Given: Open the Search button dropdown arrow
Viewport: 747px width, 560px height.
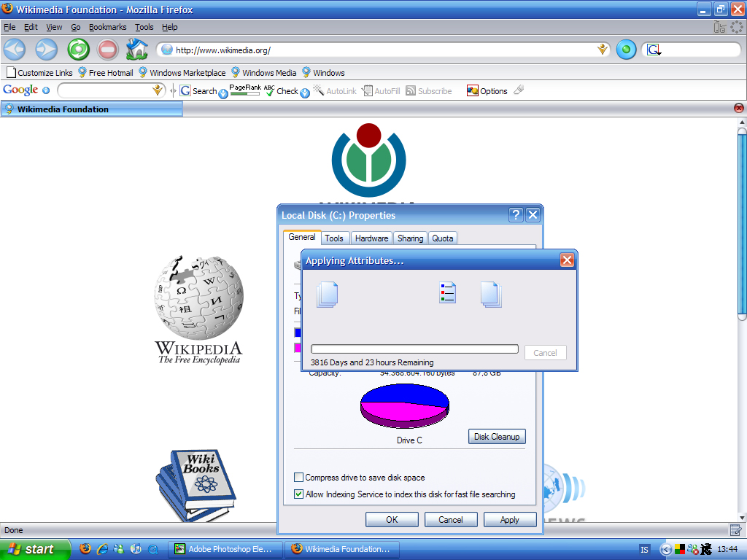Looking at the screenshot, I should [222, 93].
